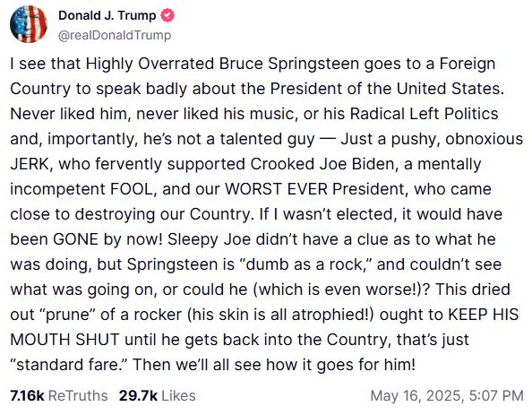Open the flag-painted profile avatar
This screenshot has height=415, width=532.
point(29,24)
